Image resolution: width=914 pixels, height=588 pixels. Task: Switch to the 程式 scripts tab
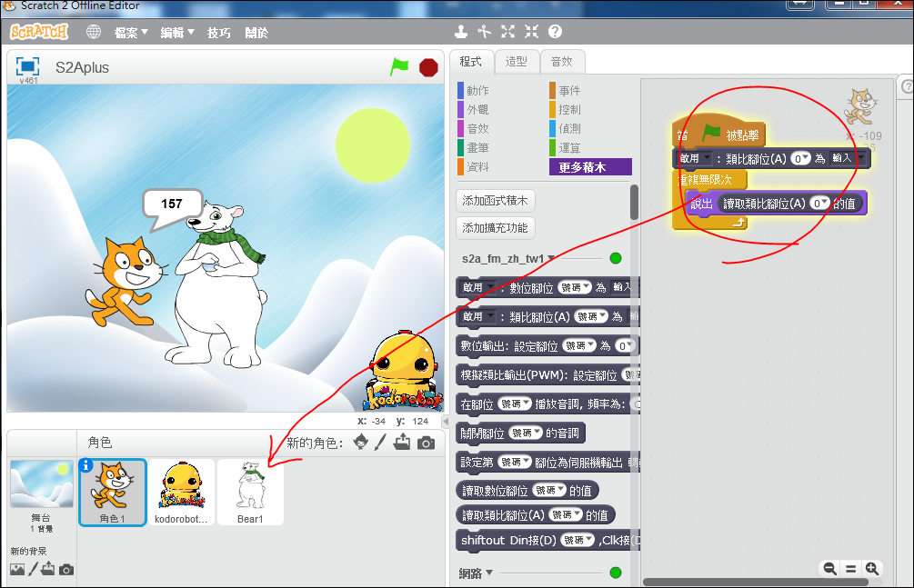(471, 61)
